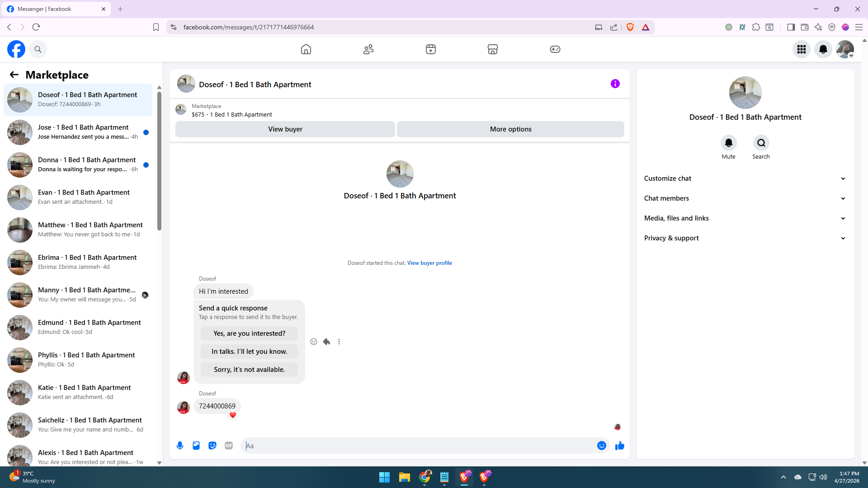
Task: Open conversation information purple icon
Action: [615, 84]
